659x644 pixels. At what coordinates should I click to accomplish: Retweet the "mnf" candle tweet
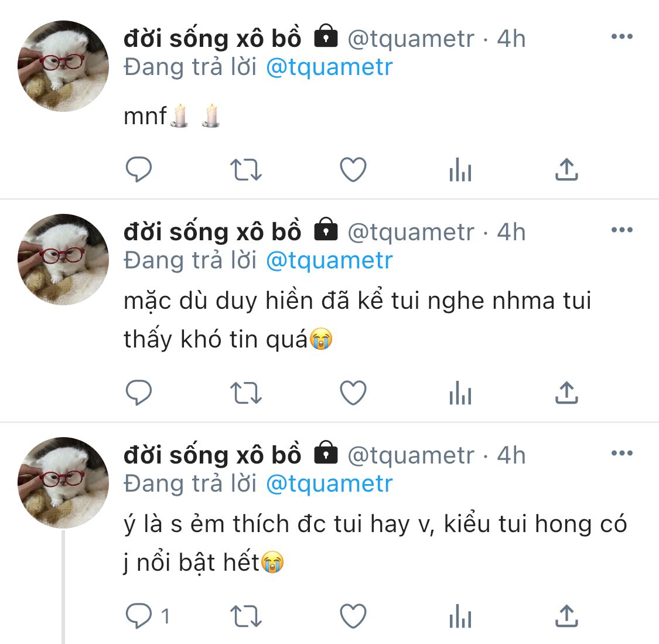click(245, 170)
